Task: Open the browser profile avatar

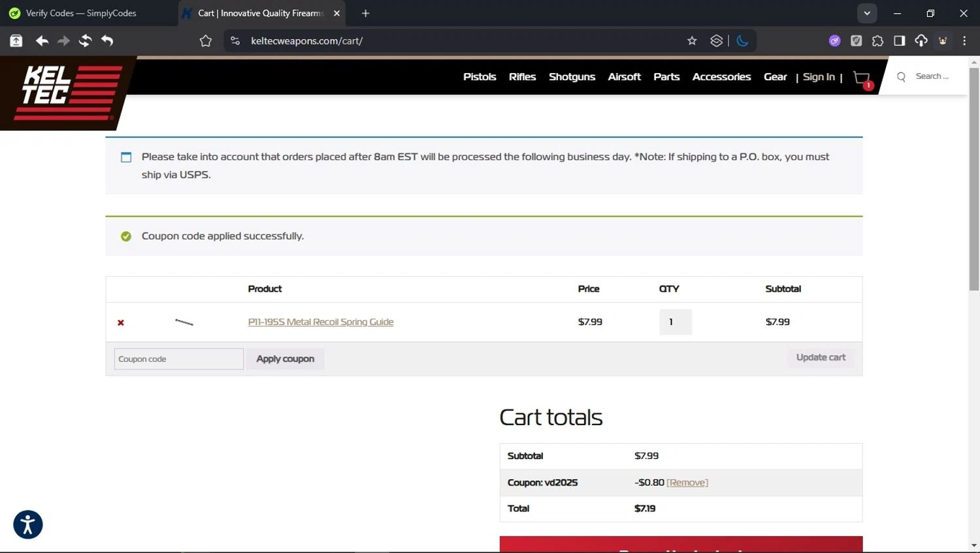Action: point(943,40)
